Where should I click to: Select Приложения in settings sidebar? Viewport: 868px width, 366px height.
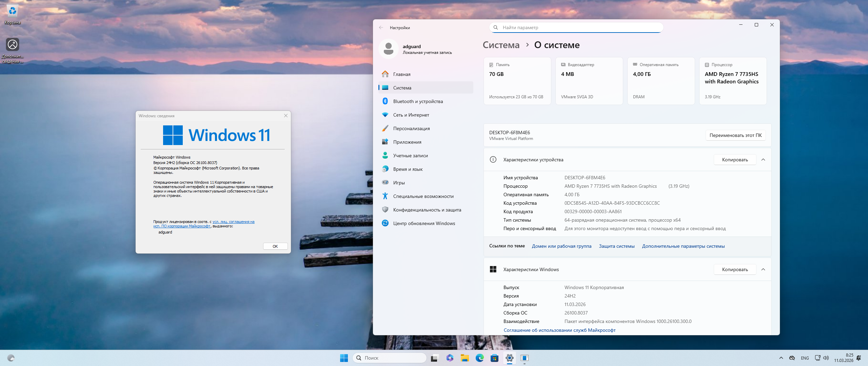click(x=407, y=142)
